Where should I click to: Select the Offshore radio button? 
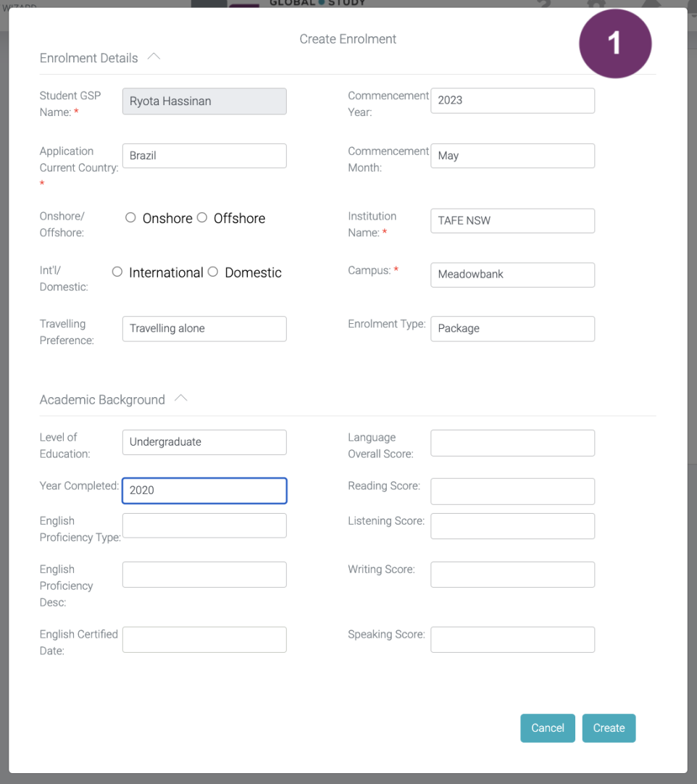(202, 217)
